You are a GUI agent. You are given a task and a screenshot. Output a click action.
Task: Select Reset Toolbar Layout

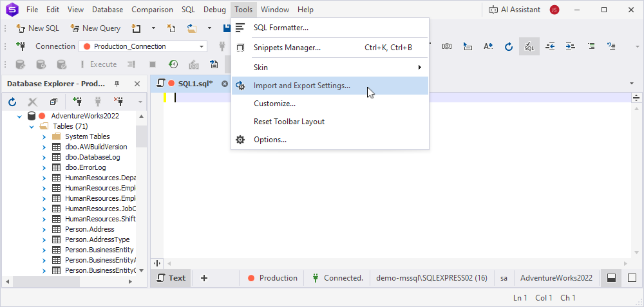click(330, 122)
